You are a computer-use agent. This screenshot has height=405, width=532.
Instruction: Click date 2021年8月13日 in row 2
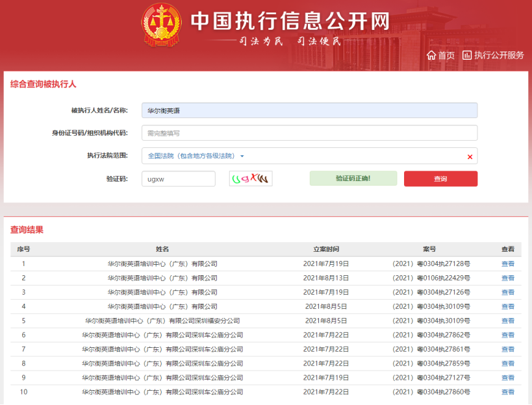coord(326,278)
